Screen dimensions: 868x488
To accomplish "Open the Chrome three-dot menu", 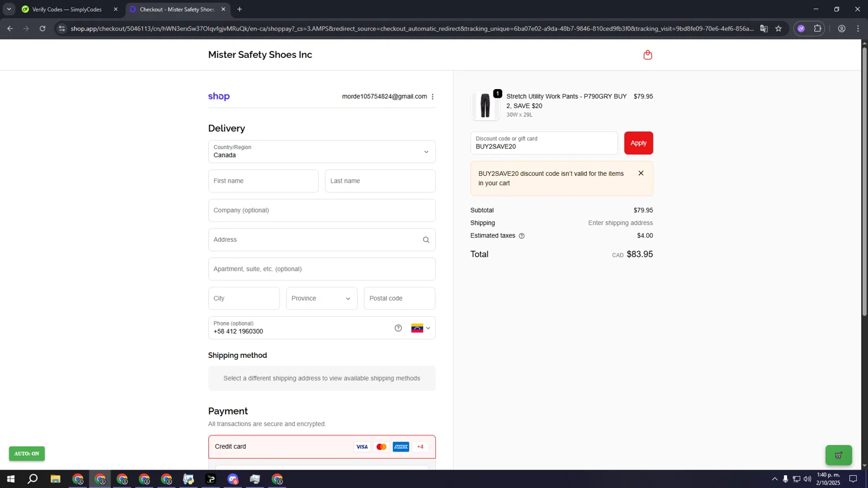I will 858,28.
